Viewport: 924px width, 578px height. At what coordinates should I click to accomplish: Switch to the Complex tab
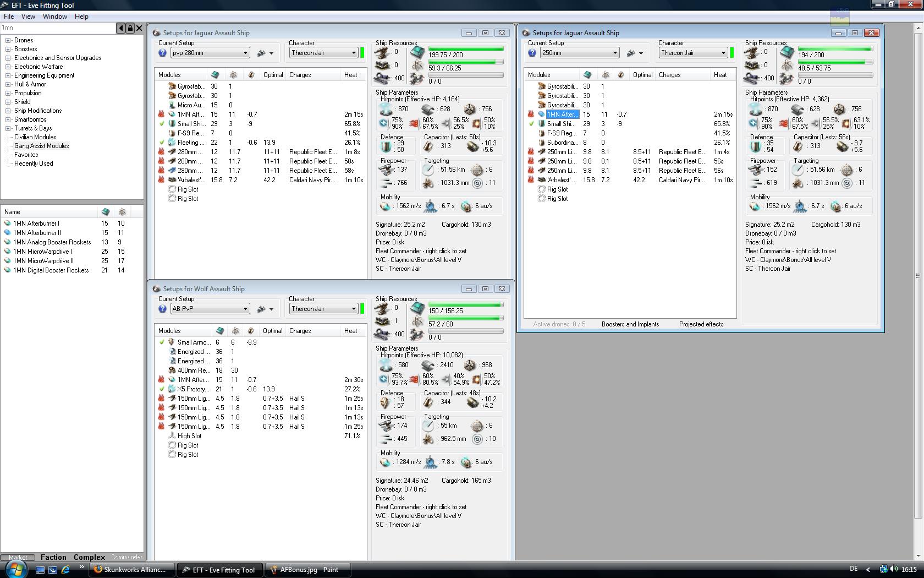click(89, 557)
